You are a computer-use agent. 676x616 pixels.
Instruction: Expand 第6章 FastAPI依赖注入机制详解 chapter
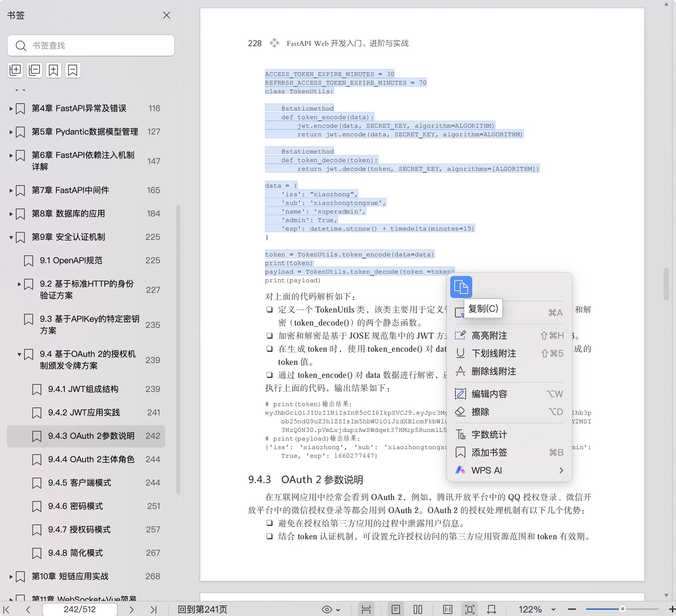[11, 156]
